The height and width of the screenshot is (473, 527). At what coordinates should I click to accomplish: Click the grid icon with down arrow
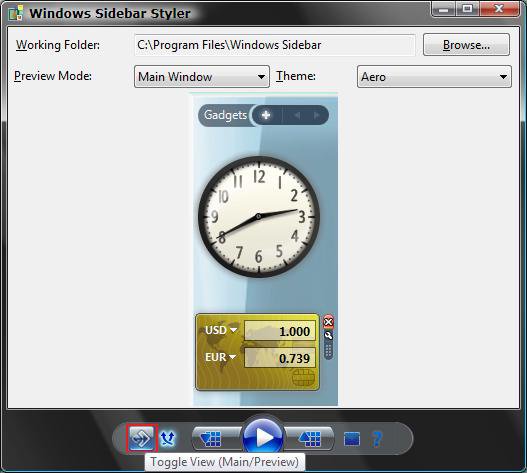pos(211,438)
